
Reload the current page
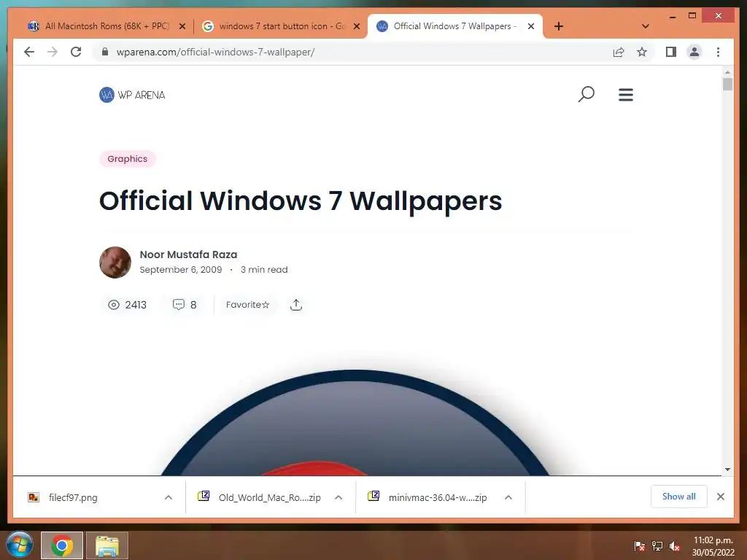(x=76, y=52)
